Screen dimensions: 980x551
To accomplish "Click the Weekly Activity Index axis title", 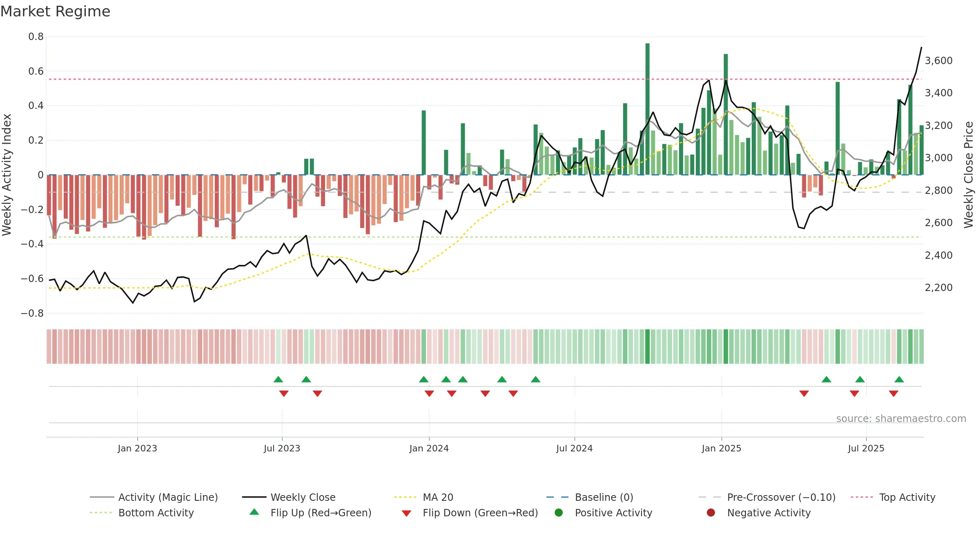I will [x=7, y=175].
